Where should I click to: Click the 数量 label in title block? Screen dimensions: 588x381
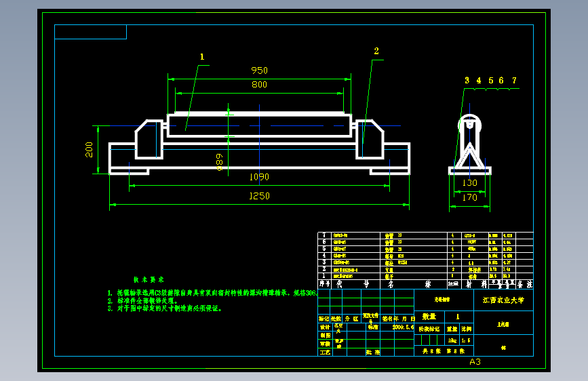(429, 317)
